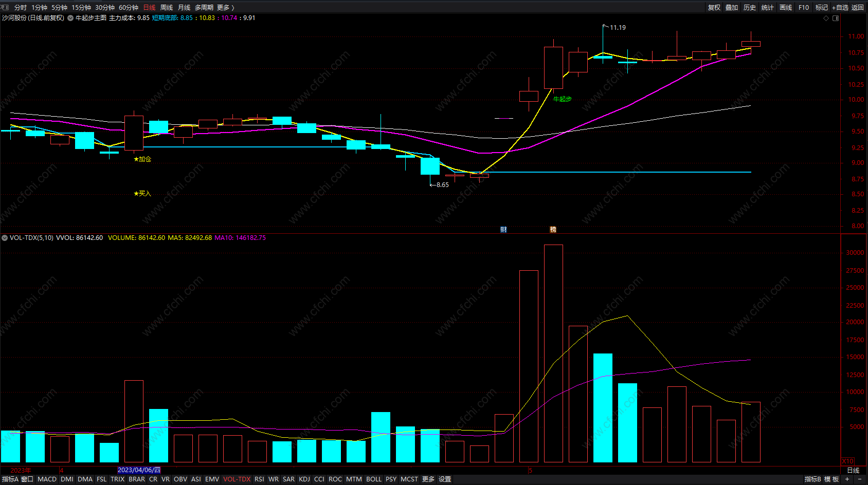Image resolution: width=868 pixels, height=485 pixels.
Task: Open F10 company info
Action: (x=804, y=8)
